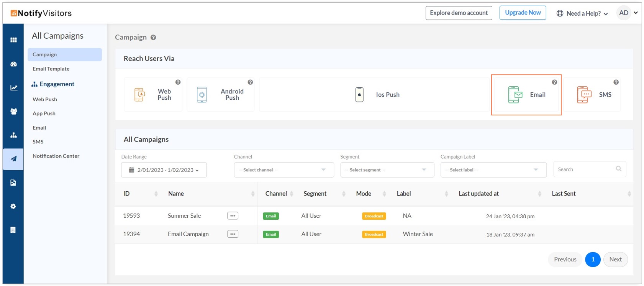Image resolution: width=644 pixels, height=286 pixels.
Task: Open Notification Center menu item
Action: [x=56, y=156]
